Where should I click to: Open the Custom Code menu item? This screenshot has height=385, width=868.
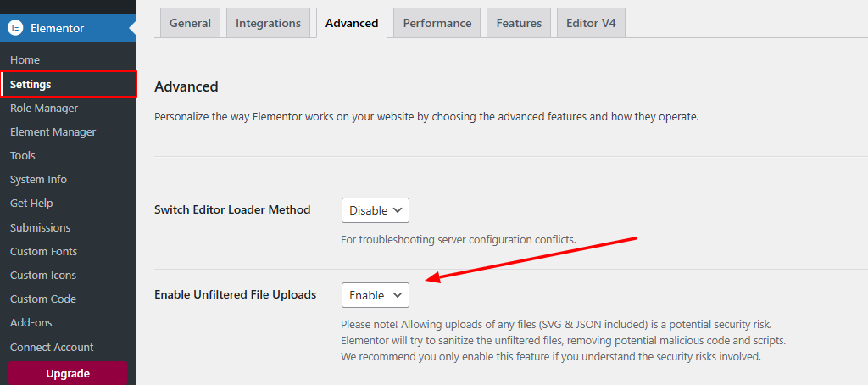click(43, 299)
